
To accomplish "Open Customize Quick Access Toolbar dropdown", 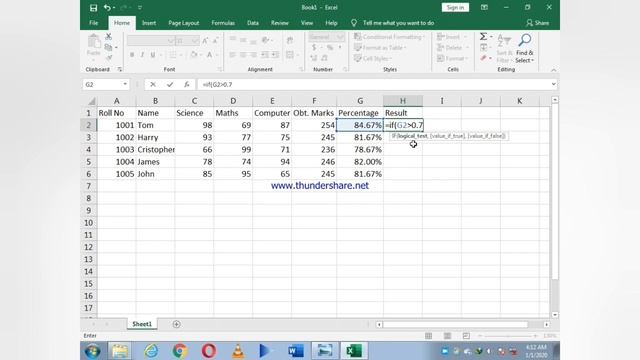I will tap(140, 7).
